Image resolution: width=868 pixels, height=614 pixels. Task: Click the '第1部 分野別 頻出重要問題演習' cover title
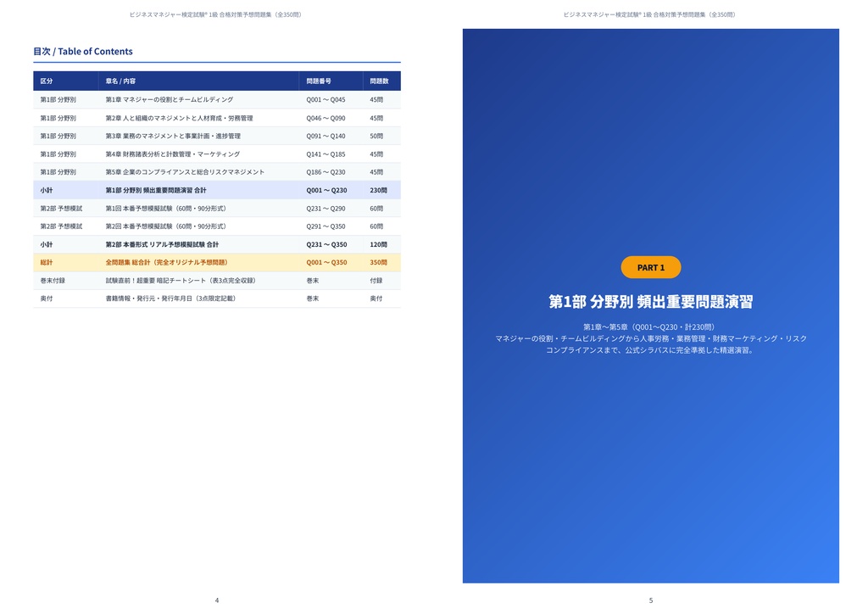tap(651, 302)
